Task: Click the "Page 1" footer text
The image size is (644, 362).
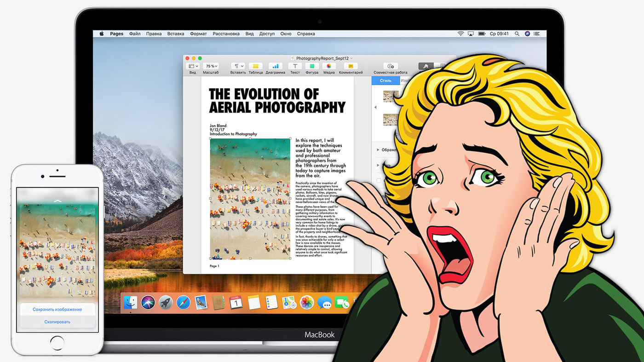Action: 214,266
